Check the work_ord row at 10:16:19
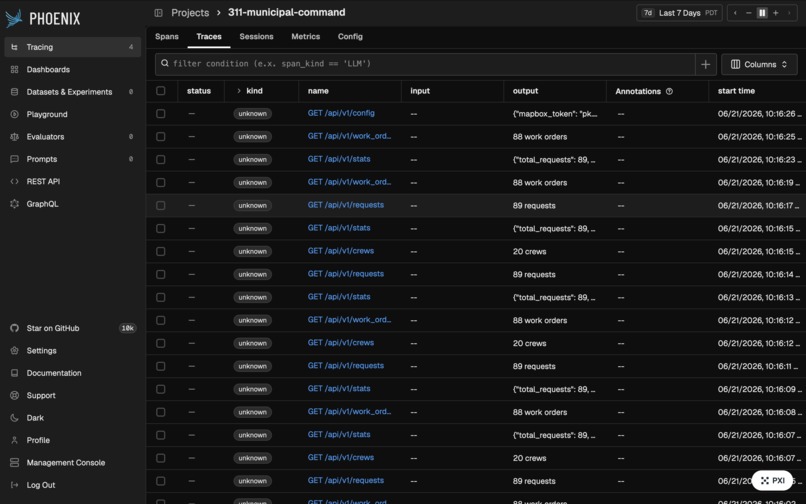The width and height of the screenshot is (806, 504). [160, 182]
